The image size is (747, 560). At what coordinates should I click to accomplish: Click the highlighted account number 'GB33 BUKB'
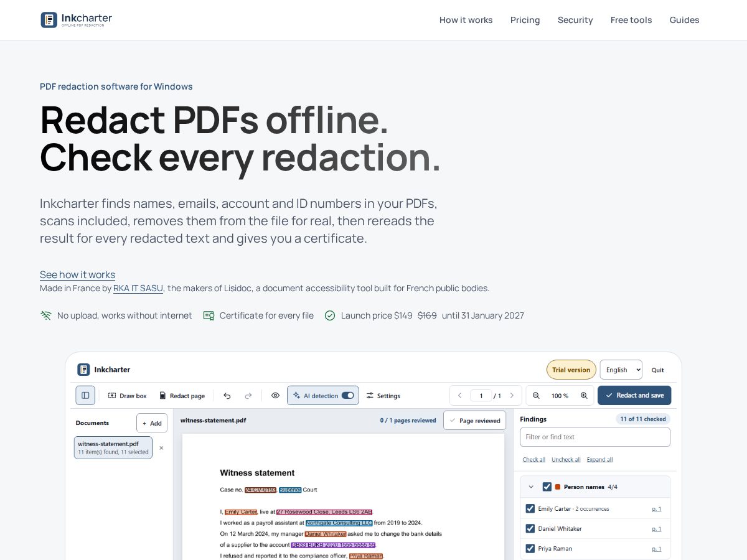(x=333, y=544)
